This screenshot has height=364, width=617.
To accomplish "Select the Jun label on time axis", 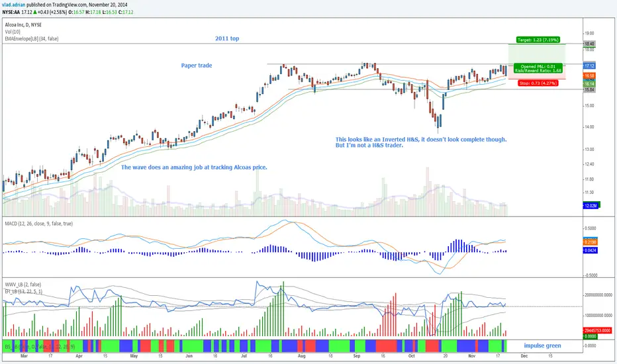I will (x=189, y=356).
